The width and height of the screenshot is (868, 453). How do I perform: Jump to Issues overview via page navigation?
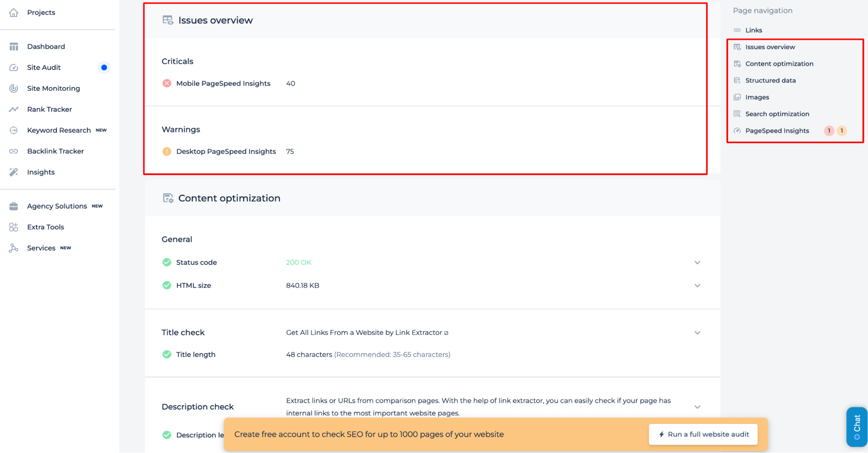pos(770,47)
